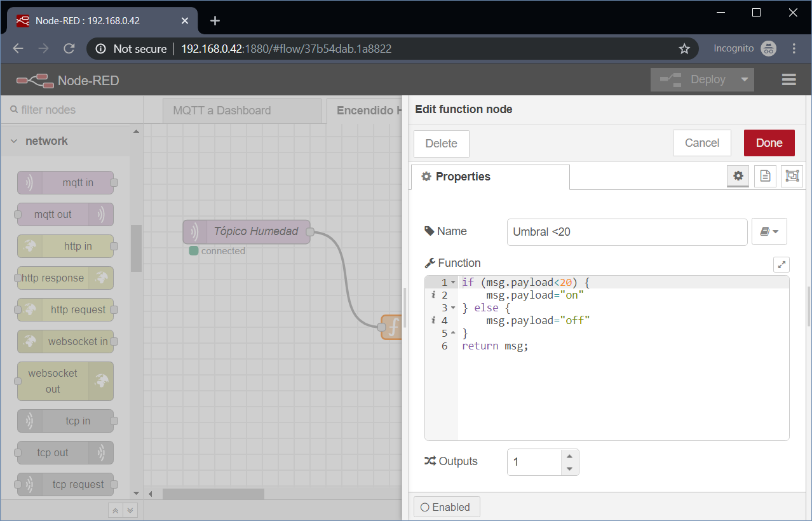
Task: Go back in browser history
Action: coord(18,49)
